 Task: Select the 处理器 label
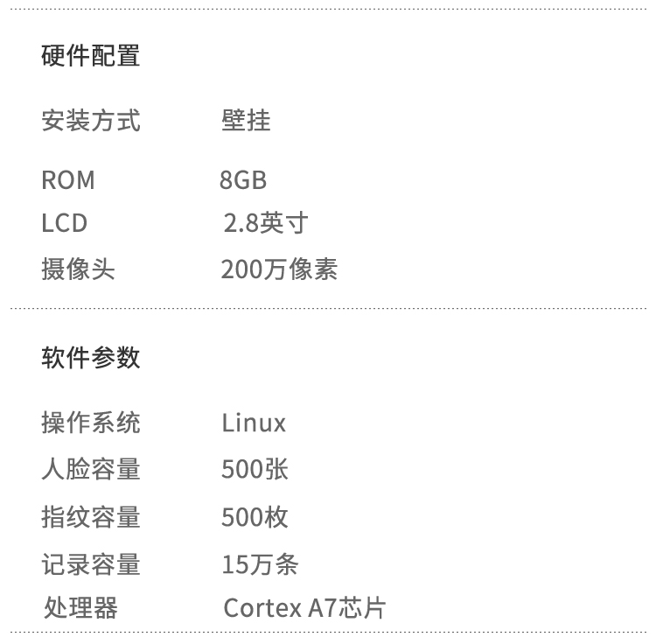click(x=80, y=607)
